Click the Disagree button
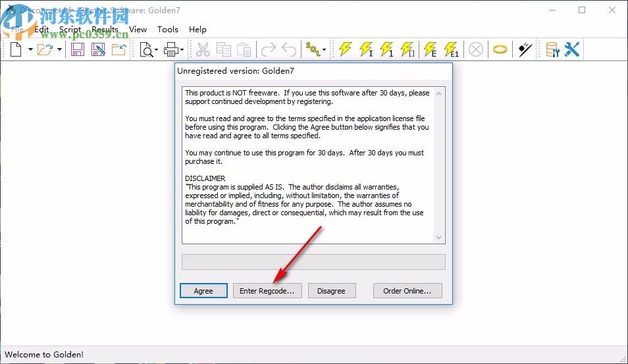This screenshot has width=628, height=364. [332, 291]
